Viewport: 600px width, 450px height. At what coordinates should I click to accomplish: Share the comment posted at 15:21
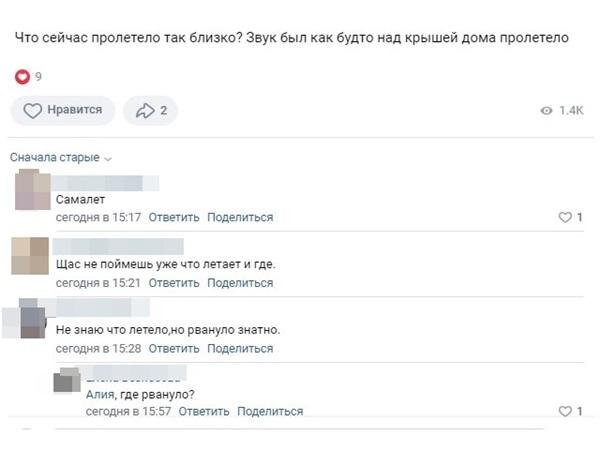[x=240, y=283]
